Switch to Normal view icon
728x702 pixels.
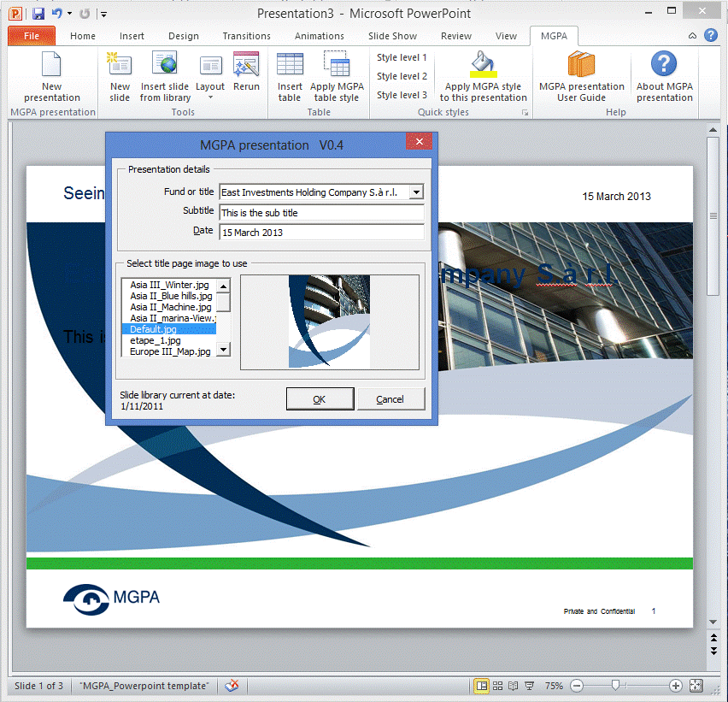tap(482, 686)
